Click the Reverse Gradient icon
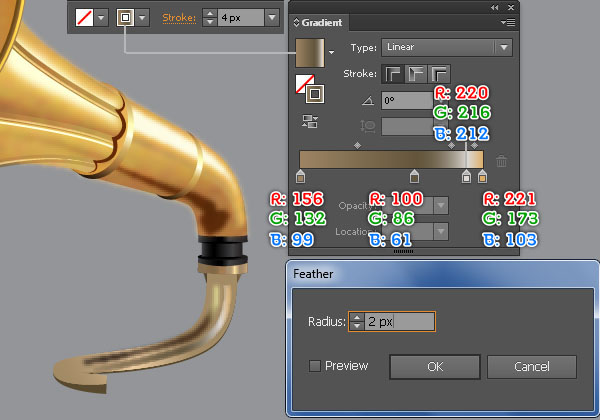600x420 pixels. pyautogui.click(x=310, y=121)
